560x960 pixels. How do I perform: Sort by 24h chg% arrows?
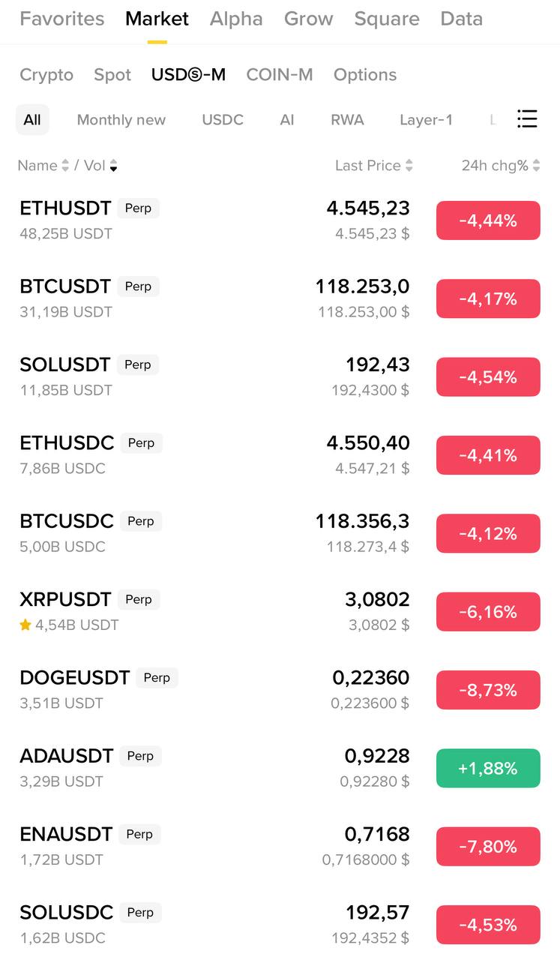pos(536,166)
